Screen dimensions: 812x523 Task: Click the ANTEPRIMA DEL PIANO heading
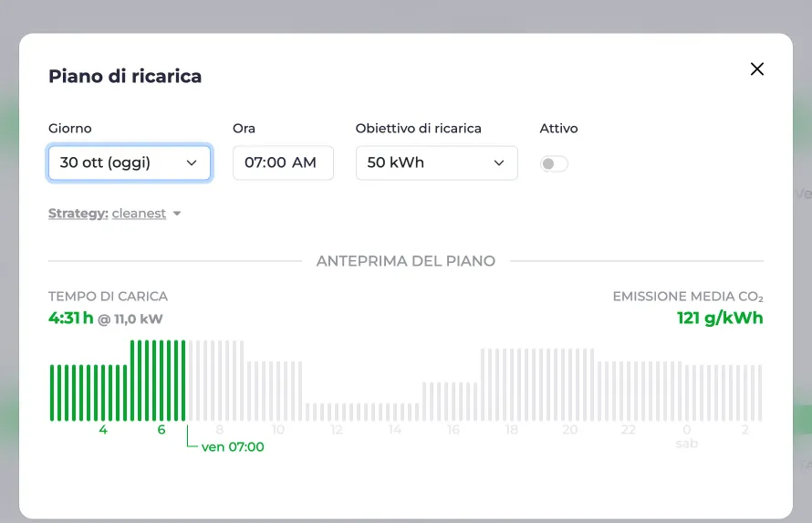pos(405,261)
